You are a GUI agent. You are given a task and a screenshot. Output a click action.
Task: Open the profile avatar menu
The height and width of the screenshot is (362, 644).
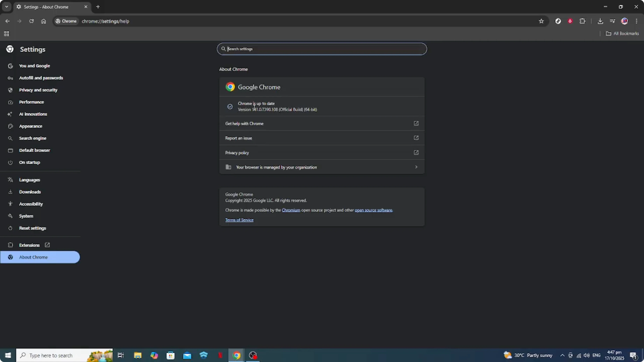[625, 21]
